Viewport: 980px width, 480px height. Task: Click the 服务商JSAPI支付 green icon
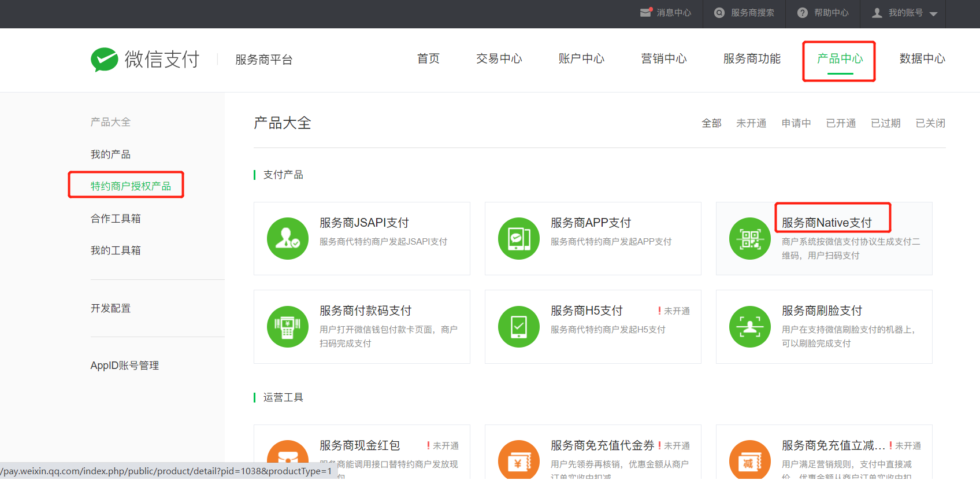pos(288,238)
